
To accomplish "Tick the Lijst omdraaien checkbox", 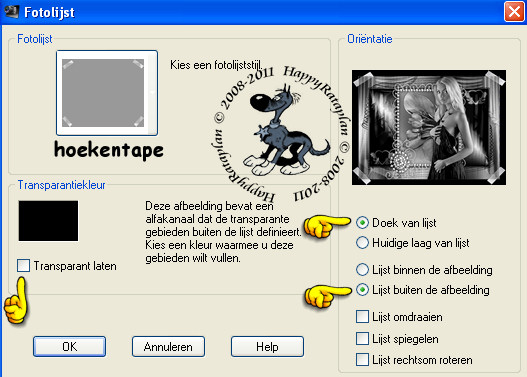I will click(362, 317).
